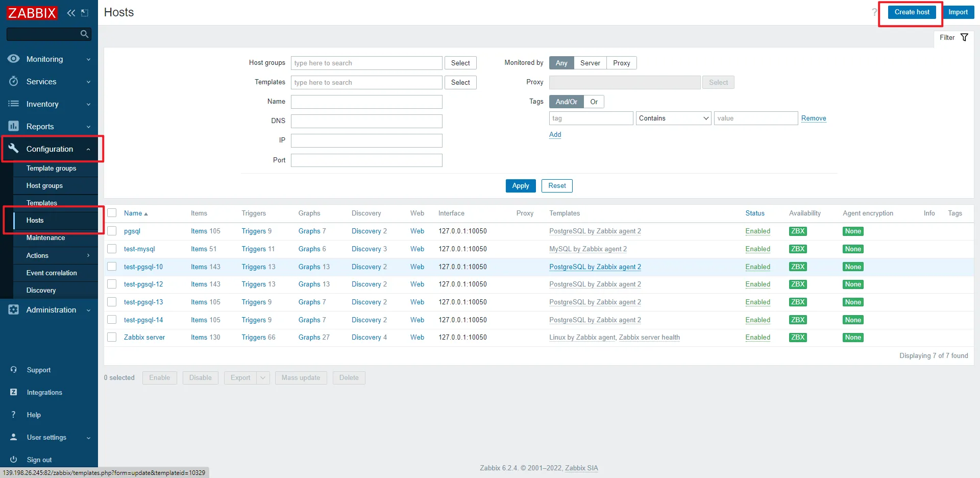This screenshot has width=980, height=478.
Task: Click the User settings person icon
Action: tap(14, 437)
